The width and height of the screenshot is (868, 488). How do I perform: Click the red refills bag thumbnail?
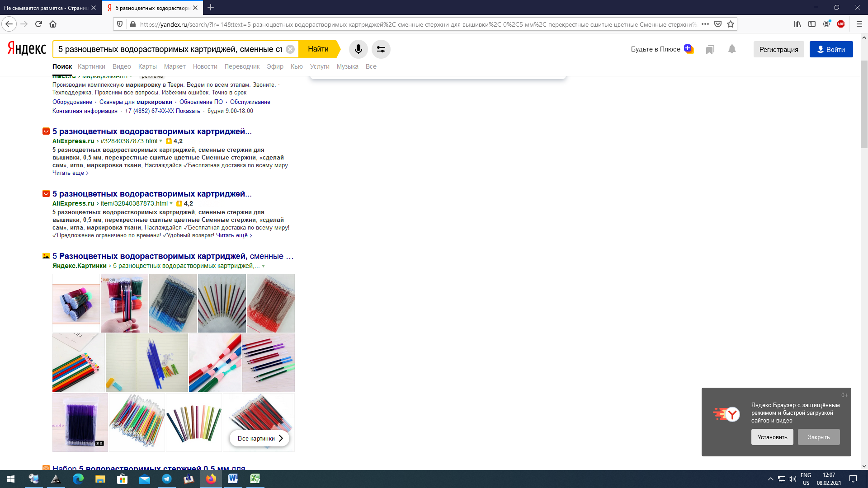(270, 303)
